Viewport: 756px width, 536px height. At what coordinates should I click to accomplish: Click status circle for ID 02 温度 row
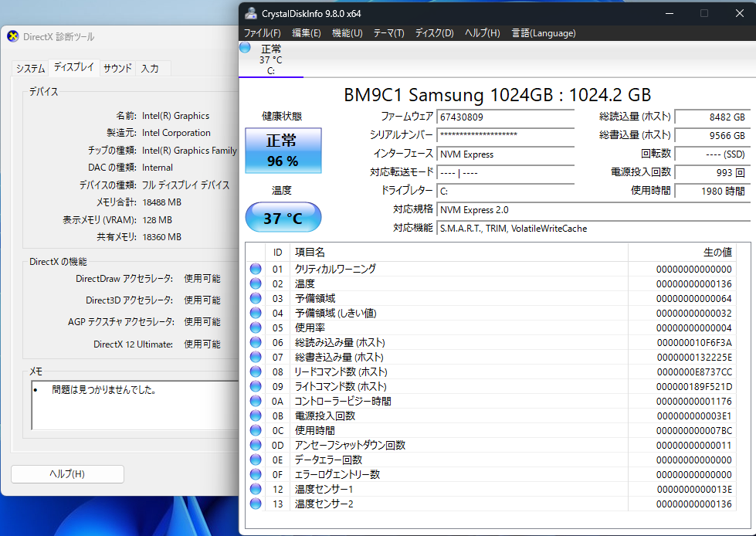256,283
